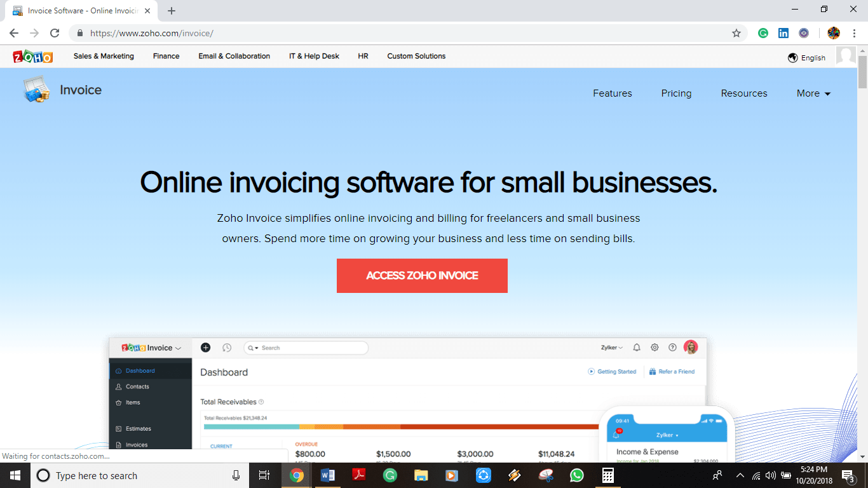Open the Sales & Marketing menu
This screenshot has width=868, height=488.
point(104,56)
